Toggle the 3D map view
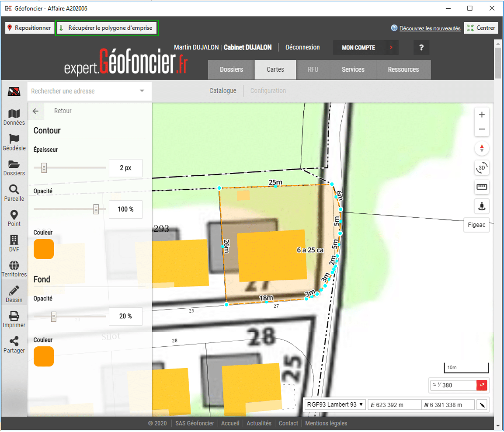This screenshot has height=432, width=504. point(482,168)
